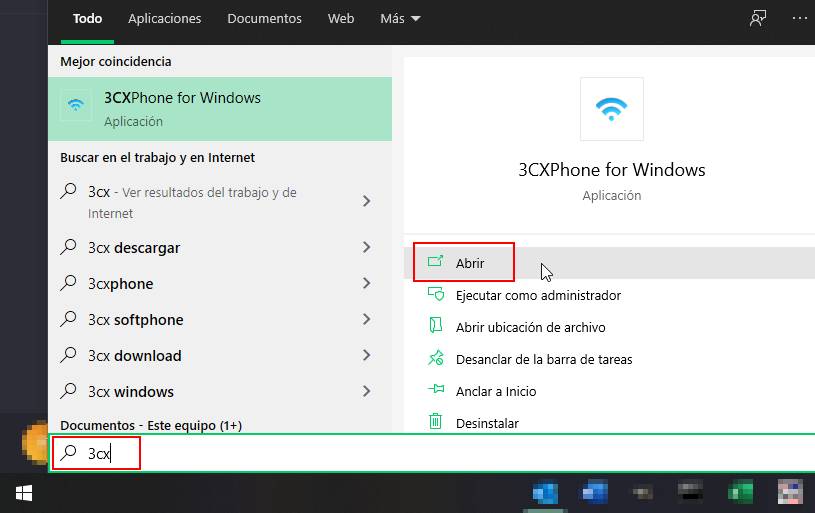This screenshot has height=513, width=815.
Task: Select the '3cx download' search suggestion
Action: (220, 356)
